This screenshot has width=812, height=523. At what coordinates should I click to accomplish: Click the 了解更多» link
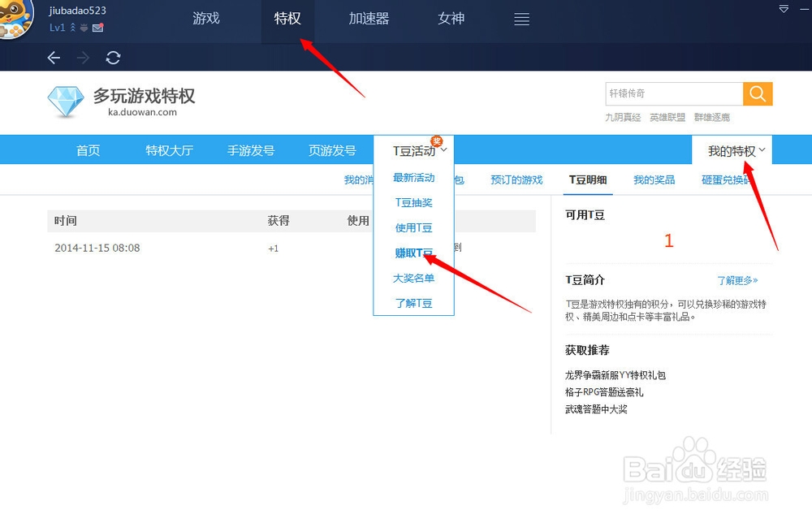coord(737,281)
